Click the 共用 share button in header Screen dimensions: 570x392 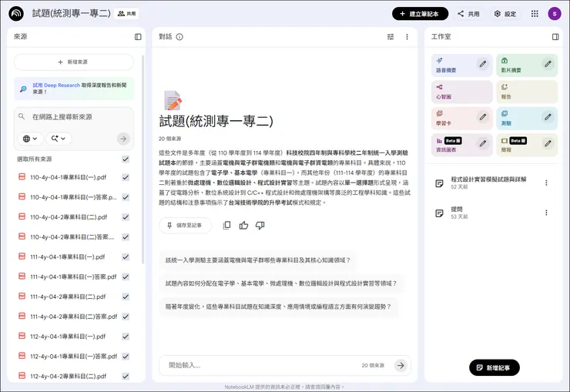coord(468,14)
